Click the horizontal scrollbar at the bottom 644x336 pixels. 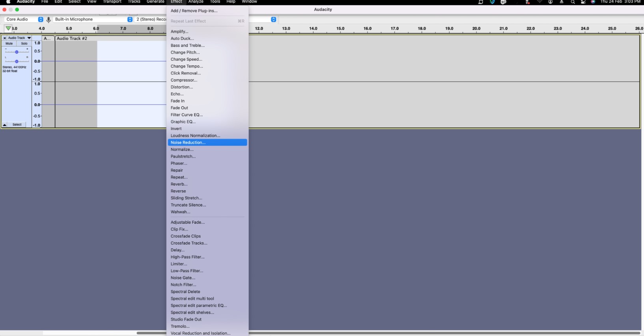pos(388,333)
